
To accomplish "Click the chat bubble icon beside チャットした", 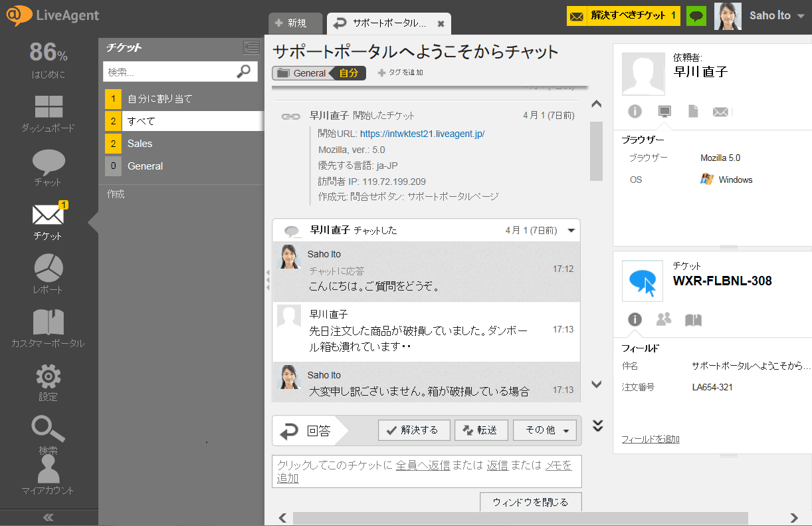I will (292, 231).
